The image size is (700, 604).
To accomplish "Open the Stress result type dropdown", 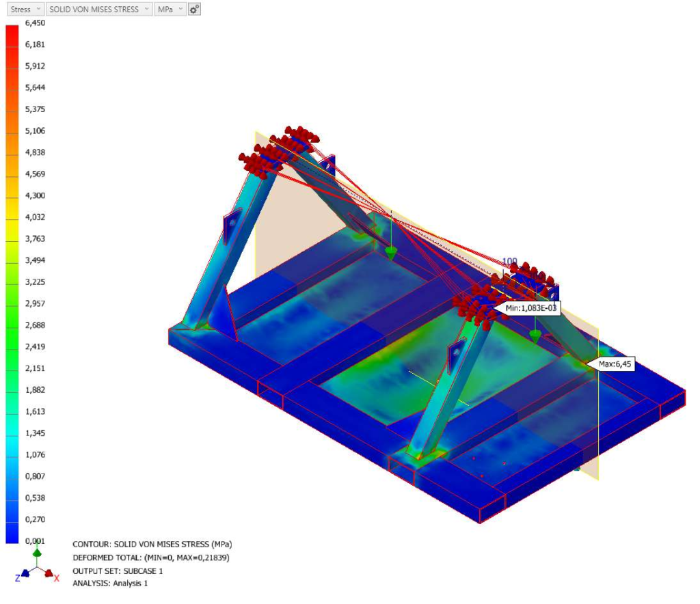I will (25, 10).
